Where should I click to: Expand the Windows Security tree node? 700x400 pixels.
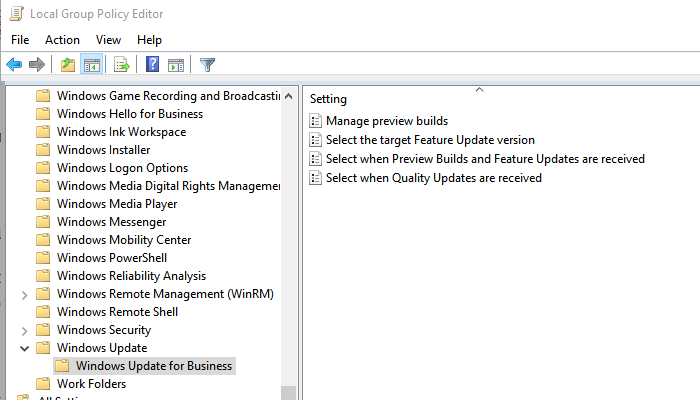pos(25,330)
